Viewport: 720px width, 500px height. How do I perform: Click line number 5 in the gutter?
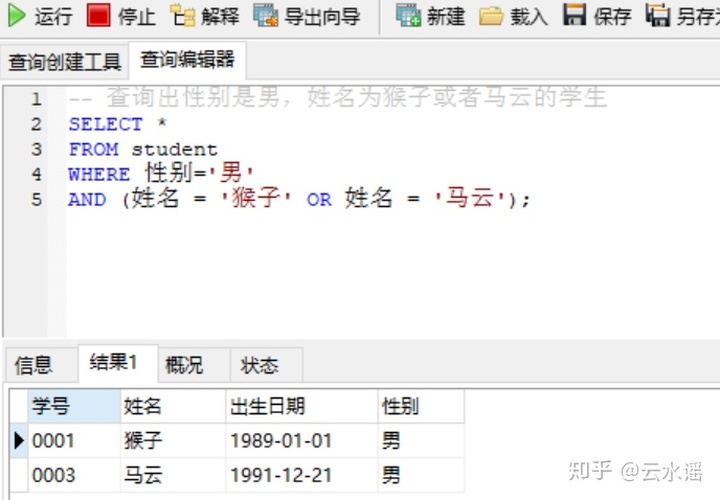[36, 200]
